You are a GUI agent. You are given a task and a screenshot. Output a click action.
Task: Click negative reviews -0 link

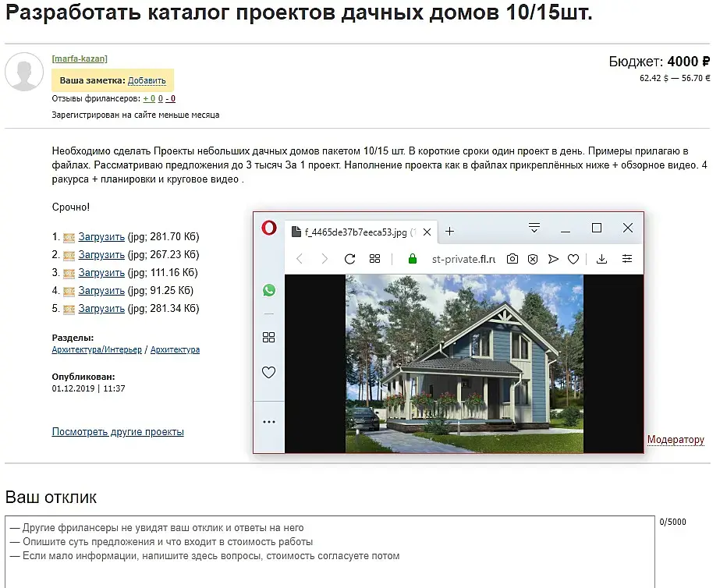coord(171,99)
